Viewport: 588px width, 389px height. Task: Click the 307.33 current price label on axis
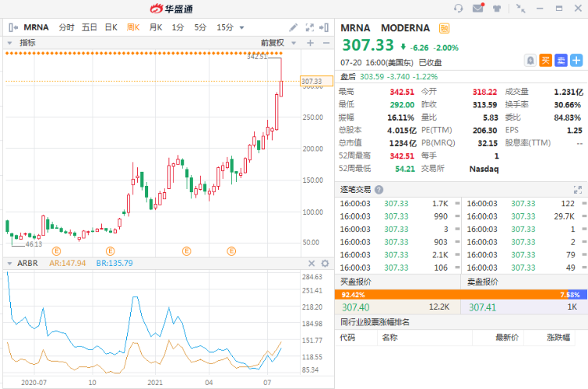317,81
